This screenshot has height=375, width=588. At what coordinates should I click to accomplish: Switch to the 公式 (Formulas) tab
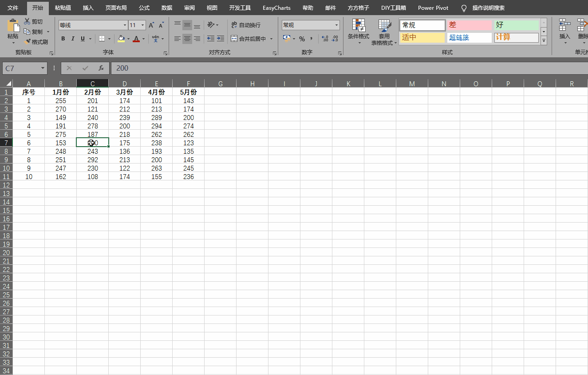tap(144, 8)
